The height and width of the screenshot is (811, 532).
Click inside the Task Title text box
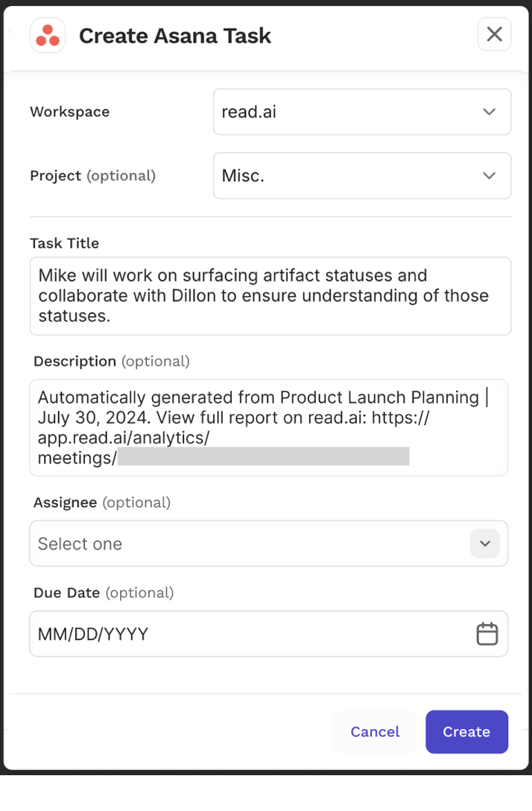(x=270, y=295)
